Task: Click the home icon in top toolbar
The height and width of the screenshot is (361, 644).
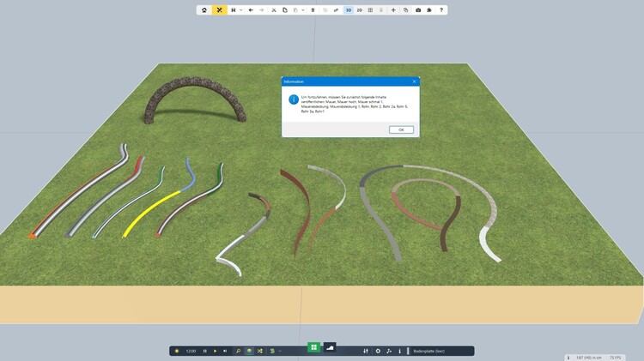Action: point(204,9)
